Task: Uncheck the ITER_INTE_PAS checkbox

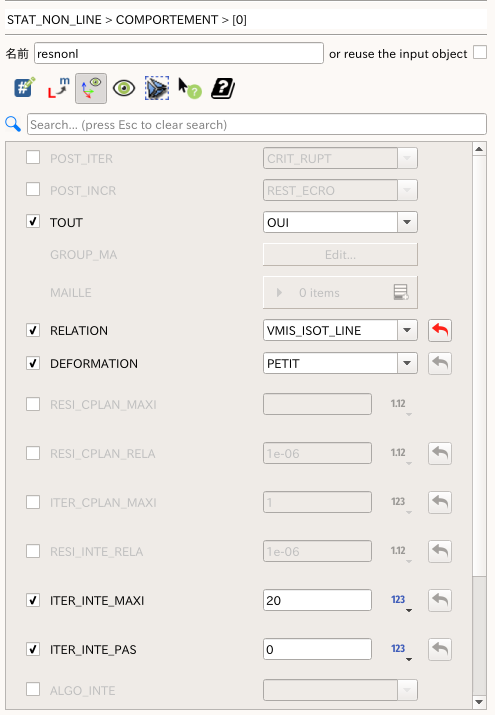Action: [33, 648]
